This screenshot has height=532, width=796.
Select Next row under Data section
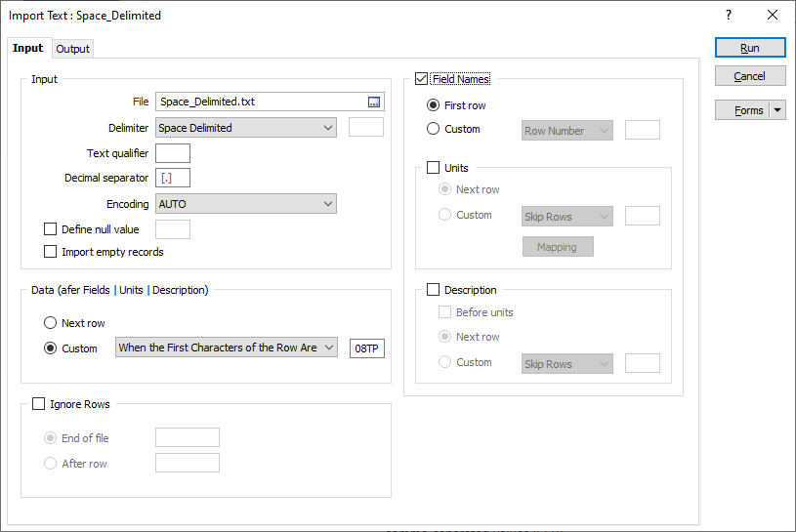click(x=50, y=323)
